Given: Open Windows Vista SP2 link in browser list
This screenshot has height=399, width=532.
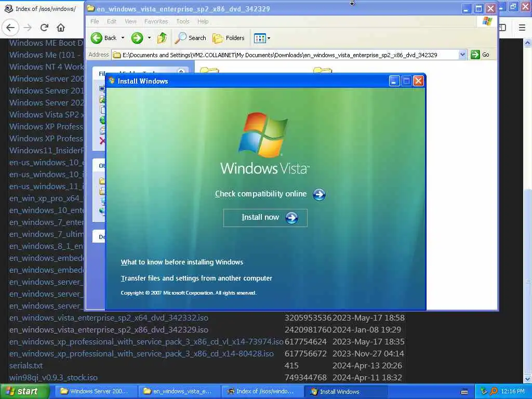Looking at the screenshot, I should (46, 115).
